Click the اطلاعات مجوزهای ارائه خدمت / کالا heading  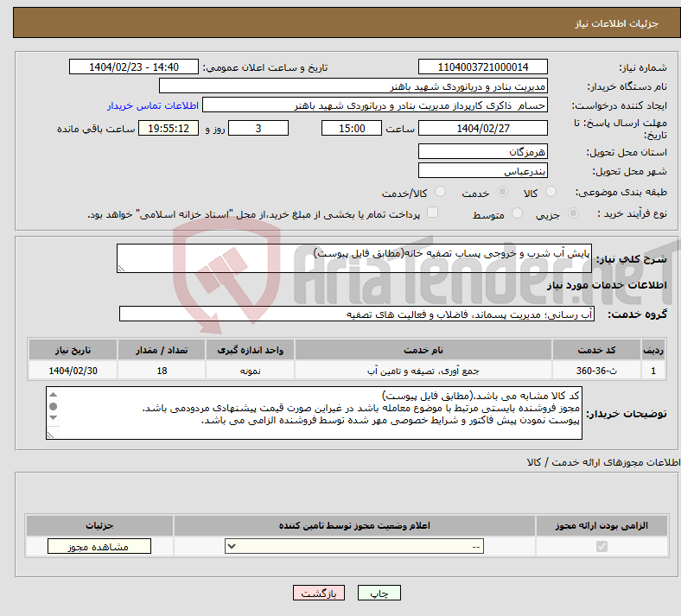(603, 462)
